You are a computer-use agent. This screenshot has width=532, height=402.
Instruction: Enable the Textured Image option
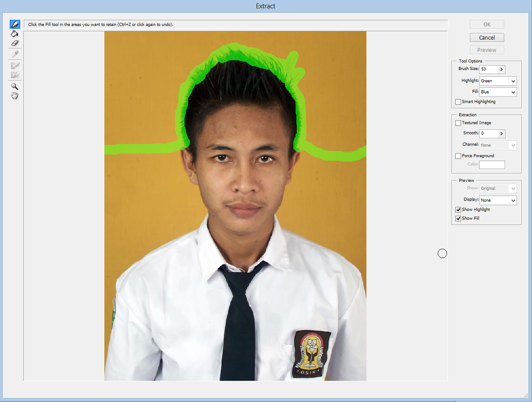point(458,123)
